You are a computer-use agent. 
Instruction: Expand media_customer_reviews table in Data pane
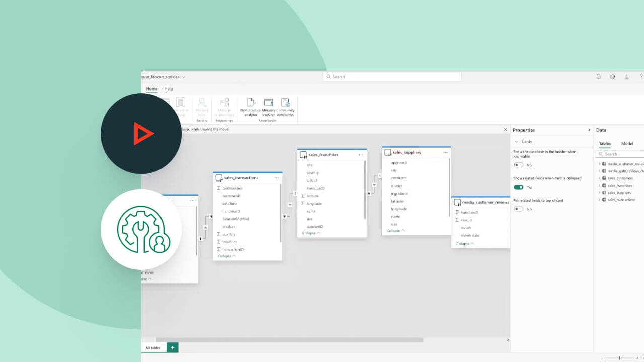[x=599, y=164]
